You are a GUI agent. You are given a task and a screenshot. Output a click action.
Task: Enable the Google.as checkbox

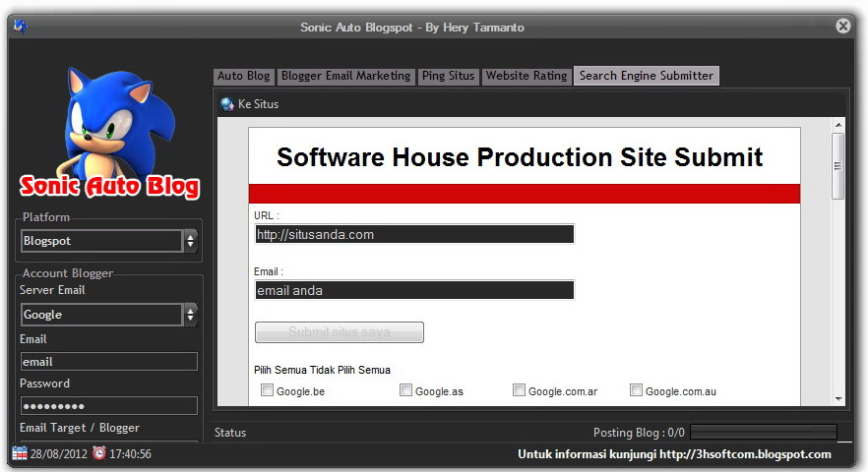click(x=405, y=390)
